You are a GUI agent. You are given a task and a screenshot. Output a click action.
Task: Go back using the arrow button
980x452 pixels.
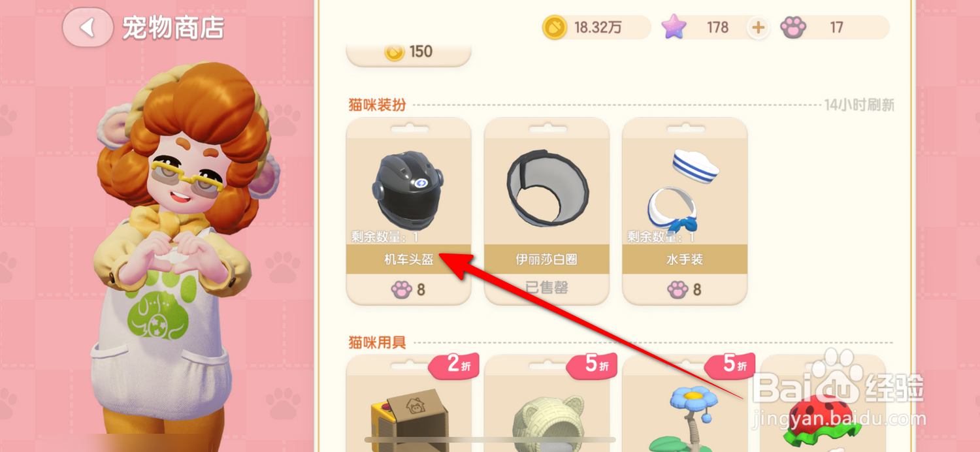click(88, 27)
